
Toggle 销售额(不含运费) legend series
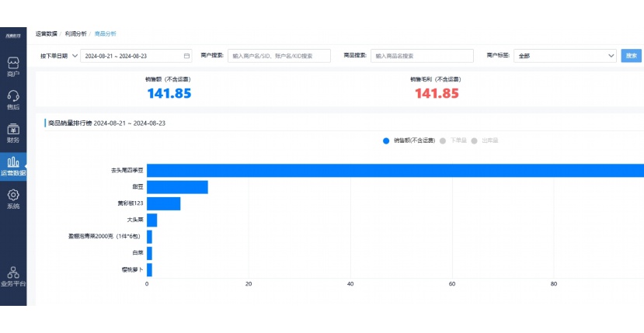tap(408, 140)
